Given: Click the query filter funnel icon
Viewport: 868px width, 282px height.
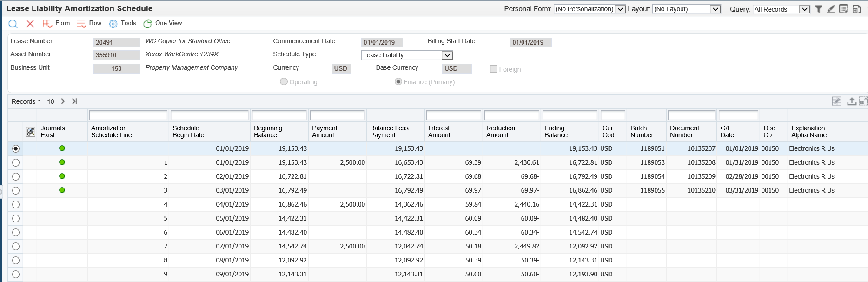Looking at the screenshot, I should 819,9.
